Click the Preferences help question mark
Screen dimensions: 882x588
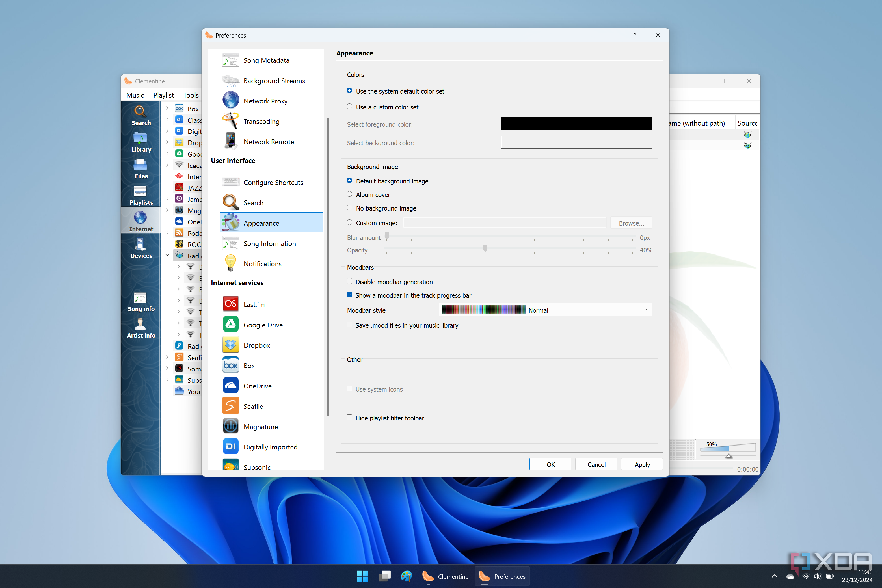pos(635,35)
